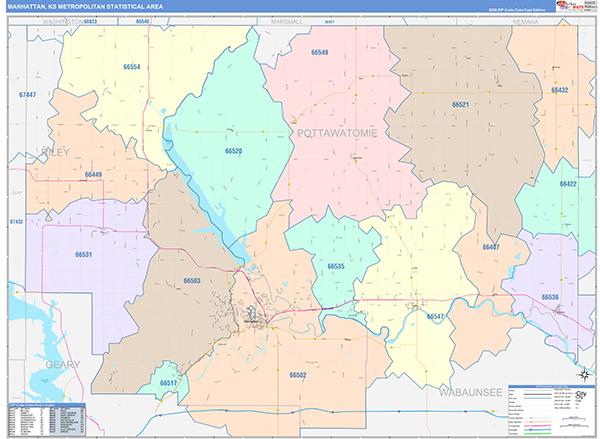The height and width of the screenshot is (439, 600).
Task: Select ZIP code label 66535
Action: (336, 266)
